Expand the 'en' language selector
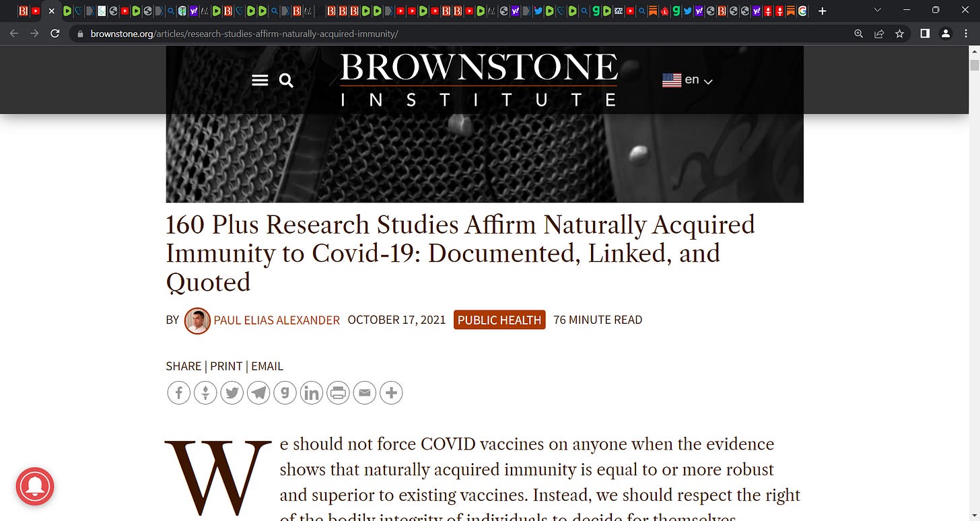The height and width of the screenshot is (521, 980). (687, 80)
